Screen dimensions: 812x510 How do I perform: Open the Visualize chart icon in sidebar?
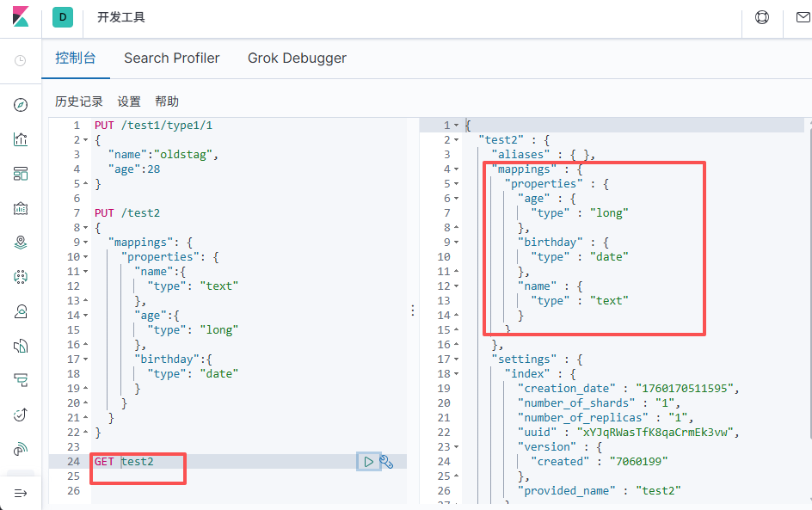point(21,139)
